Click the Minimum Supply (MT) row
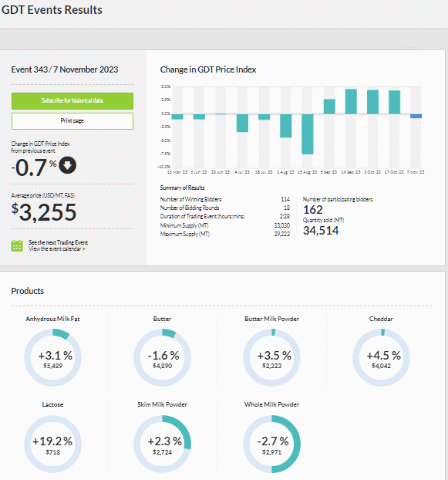The height and width of the screenshot is (480, 448). pyautogui.click(x=224, y=225)
